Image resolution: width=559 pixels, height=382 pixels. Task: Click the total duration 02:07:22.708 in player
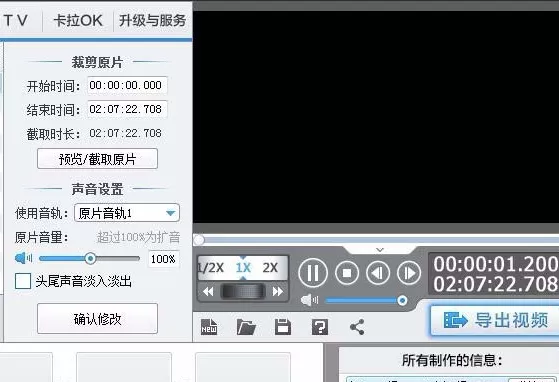(496, 284)
